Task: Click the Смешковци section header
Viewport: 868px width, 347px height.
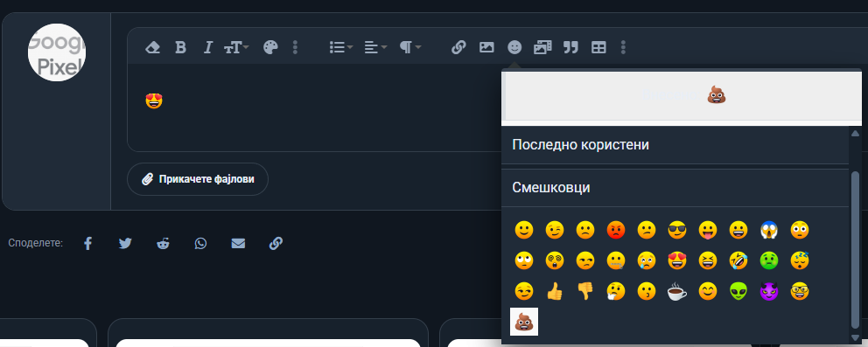Action: pyautogui.click(x=675, y=188)
